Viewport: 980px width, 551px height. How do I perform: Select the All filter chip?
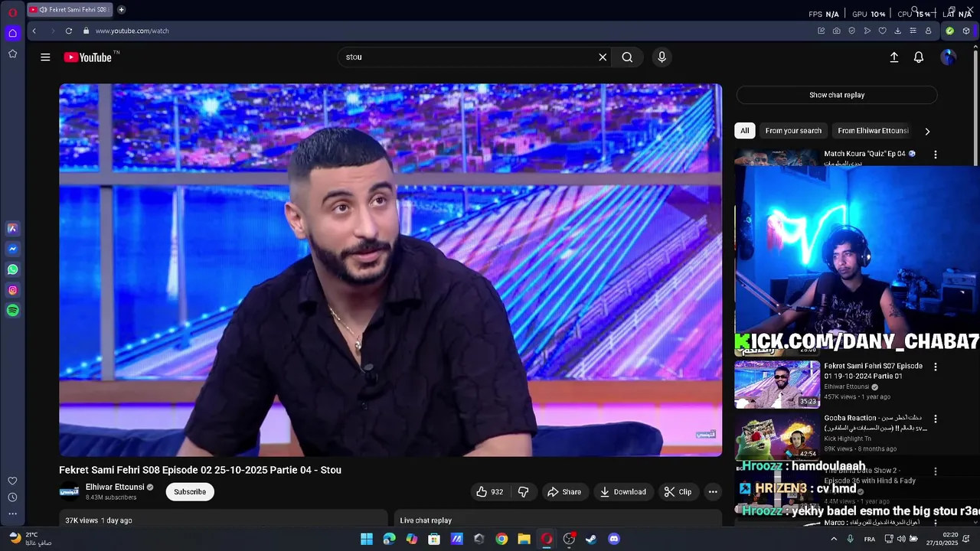coord(744,131)
